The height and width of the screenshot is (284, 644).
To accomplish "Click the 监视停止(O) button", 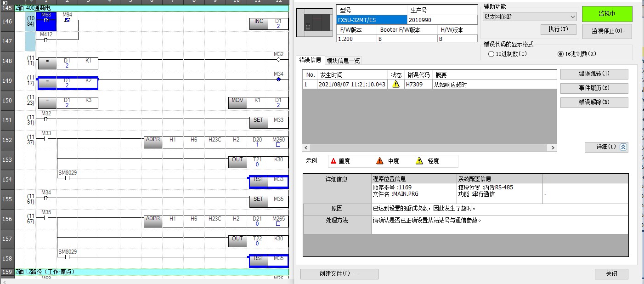I will point(607,31).
